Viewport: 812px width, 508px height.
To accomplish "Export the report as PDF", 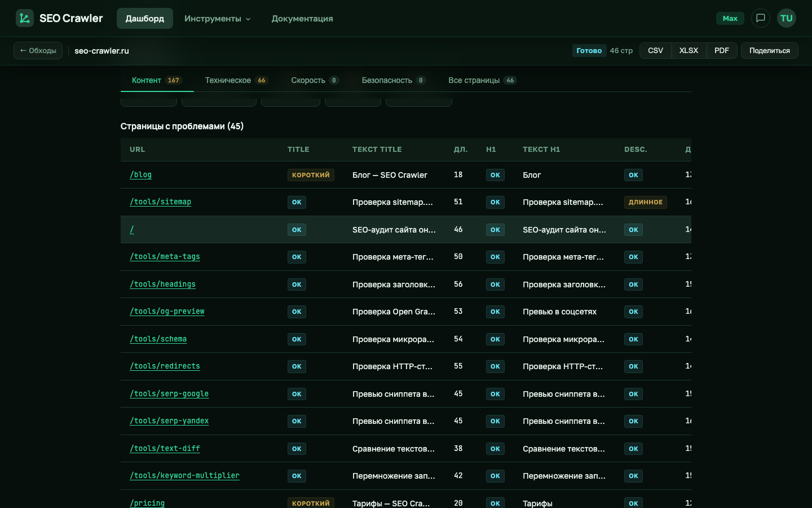I will [x=722, y=51].
